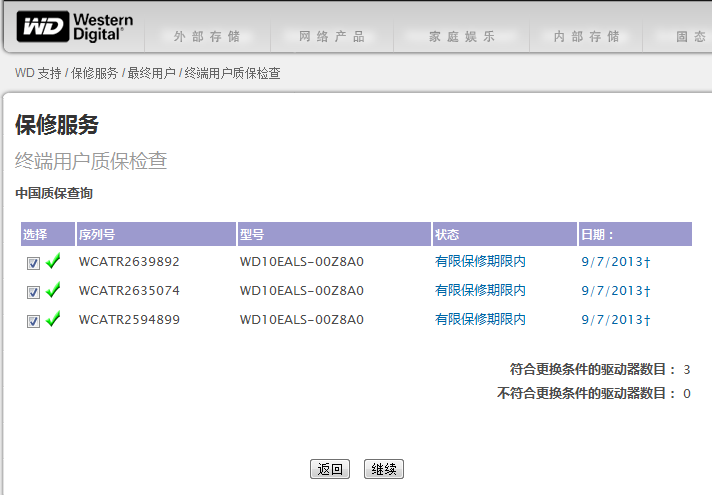Click green checkmark for WCATR2594899
The image size is (712, 495).
click(x=53, y=319)
